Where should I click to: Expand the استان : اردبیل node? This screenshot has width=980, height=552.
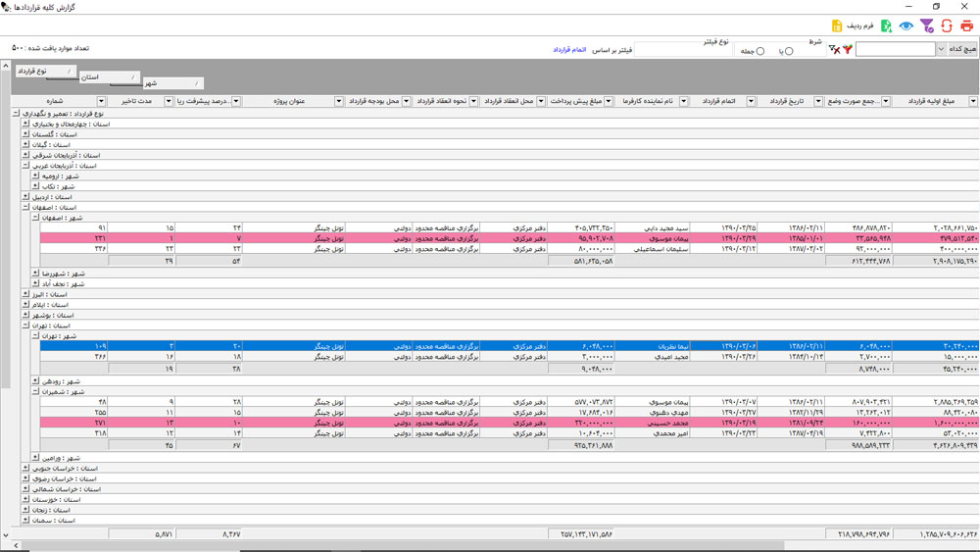(25, 196)
